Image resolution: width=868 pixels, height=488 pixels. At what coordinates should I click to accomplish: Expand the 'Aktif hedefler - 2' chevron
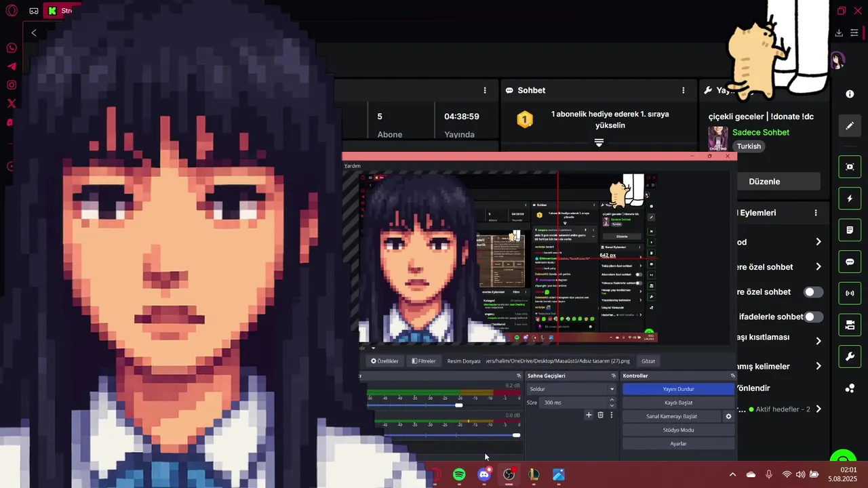818,409
